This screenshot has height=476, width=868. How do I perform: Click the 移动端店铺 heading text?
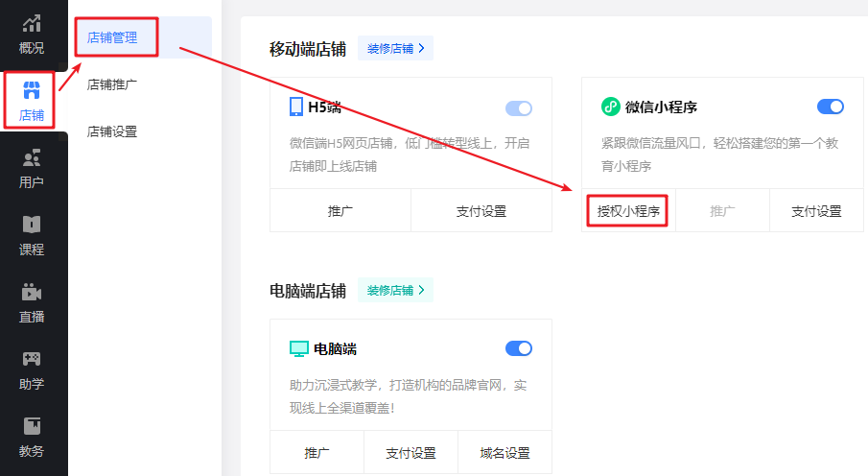point(308,49)
